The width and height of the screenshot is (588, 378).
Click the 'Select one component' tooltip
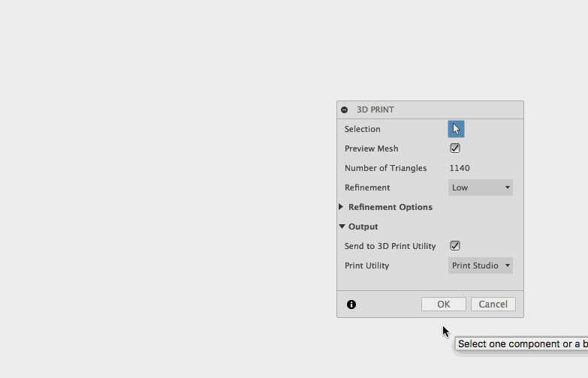(522, 344)
